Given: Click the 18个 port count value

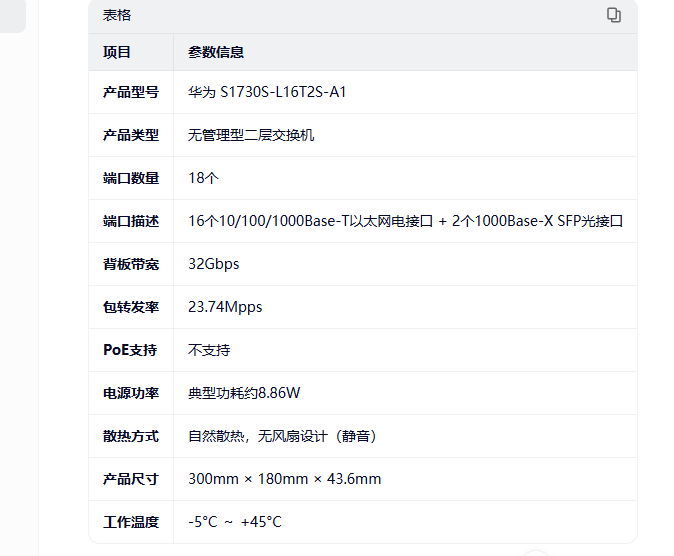Looking at the screenshot, I should 203,178.
